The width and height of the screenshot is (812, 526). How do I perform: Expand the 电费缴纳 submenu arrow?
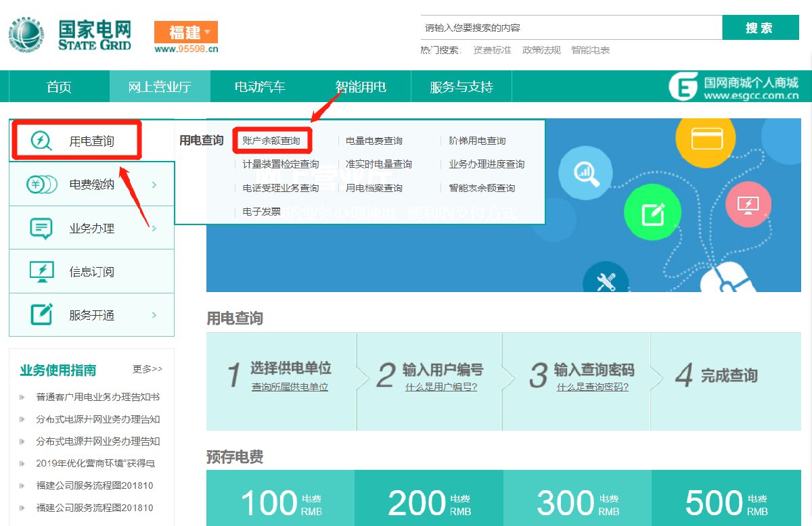point(154,185)
